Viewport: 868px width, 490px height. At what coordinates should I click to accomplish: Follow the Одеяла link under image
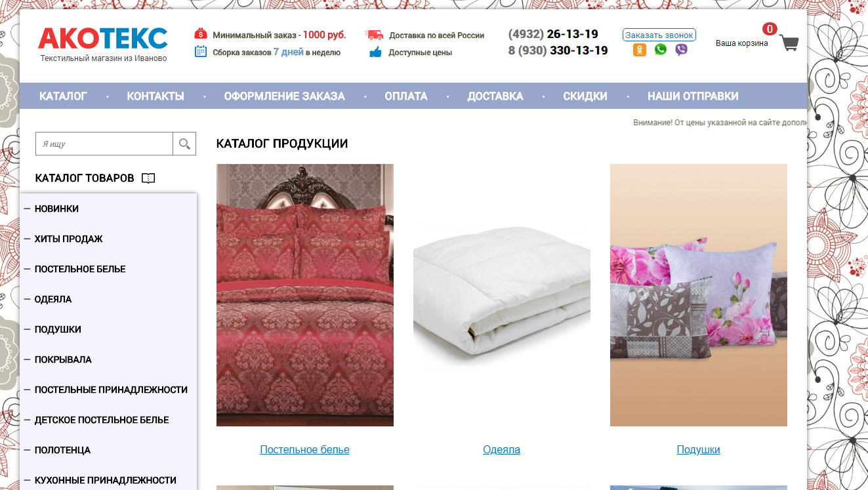[501, 450]
